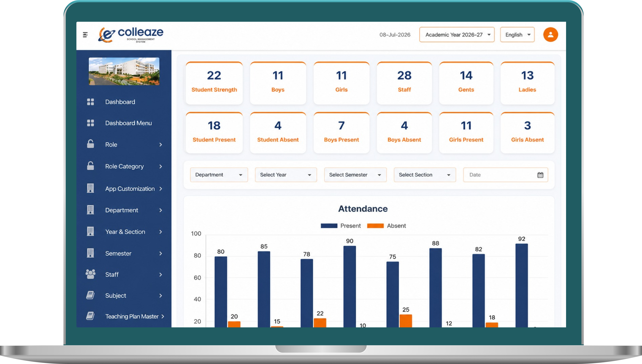Select Staff sidebar menu label
Image resolution: width=642 pixels, height=364 pixels.
tap(112, 275)
